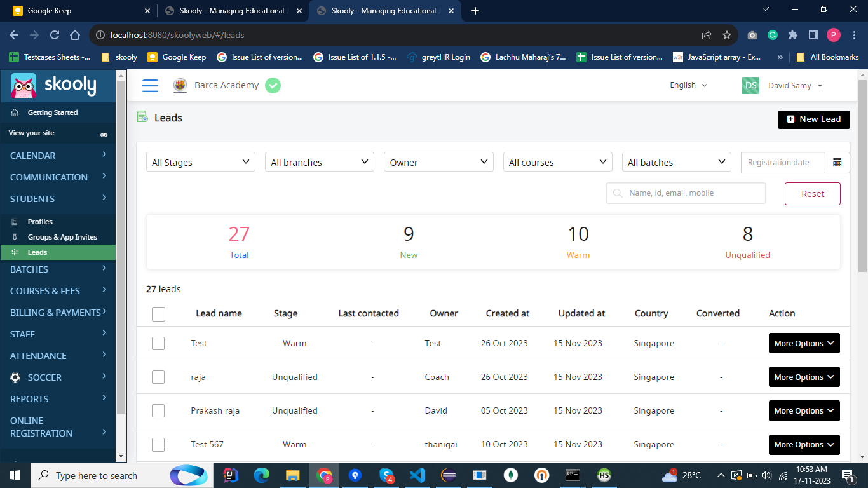Open More Options for Prakash raja
The image size is (868, 488).
[x=804, y=410]
